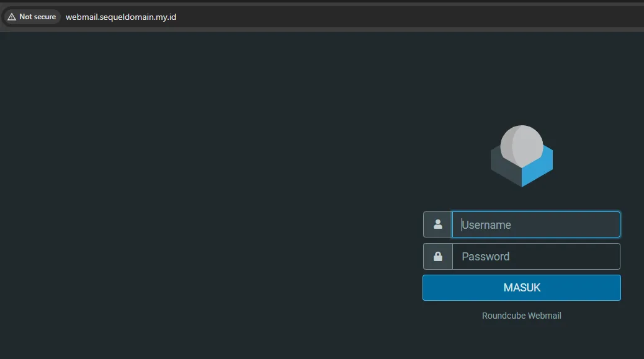This screenshot has height=359, width=644.
Task: Click the webmail.sequeldomain.my.id address text
Action: tap(121, 17)
